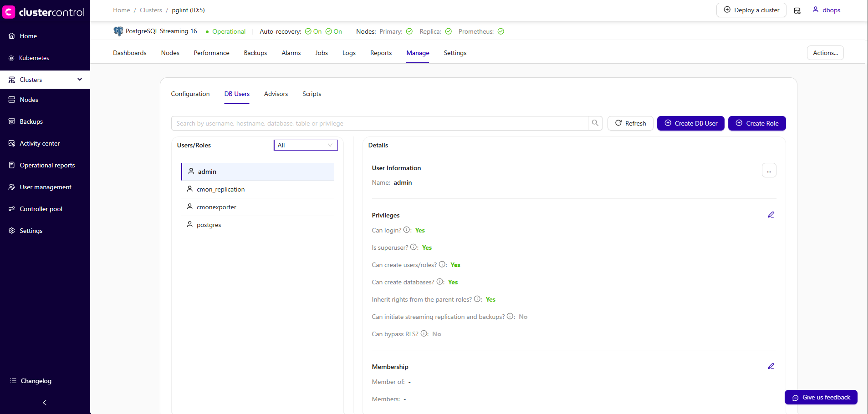
Task: Edit privileges with the pencil icon
Action: coord(771,215)
